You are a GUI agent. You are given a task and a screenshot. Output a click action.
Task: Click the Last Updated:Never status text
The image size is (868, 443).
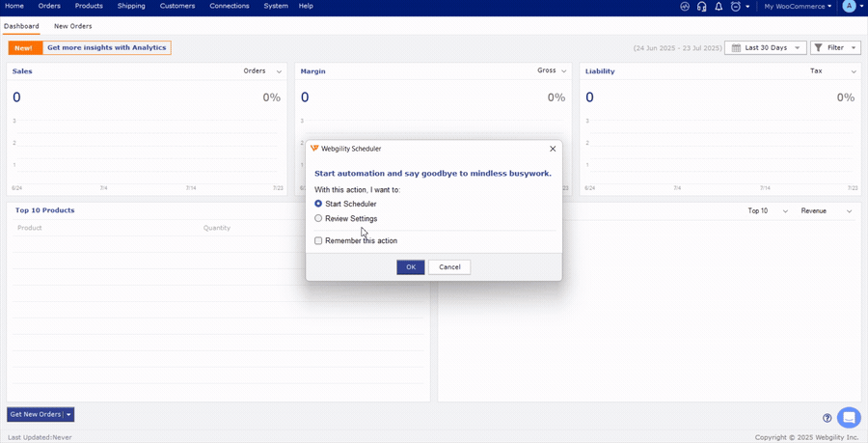coord(40,437)
